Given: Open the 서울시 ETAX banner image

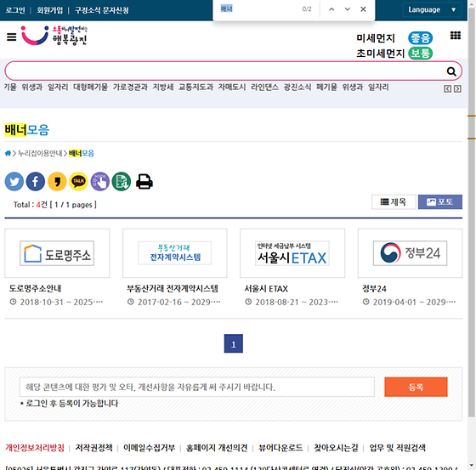Looking at the screenshot, I should (292, 253).
